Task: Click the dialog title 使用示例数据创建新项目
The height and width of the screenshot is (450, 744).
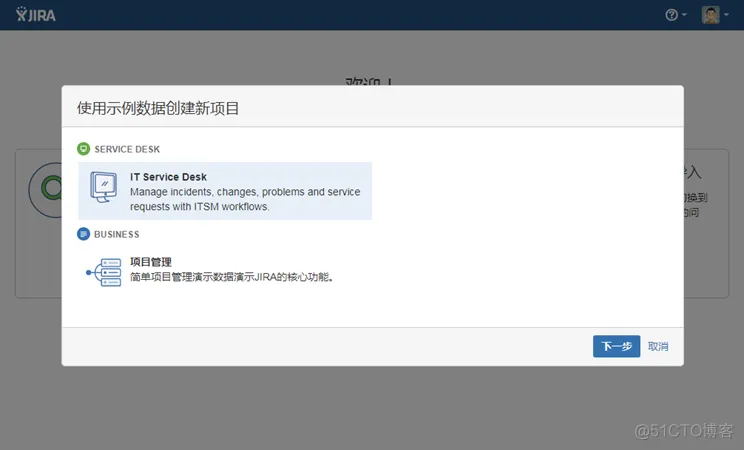Action: point(158,108)
